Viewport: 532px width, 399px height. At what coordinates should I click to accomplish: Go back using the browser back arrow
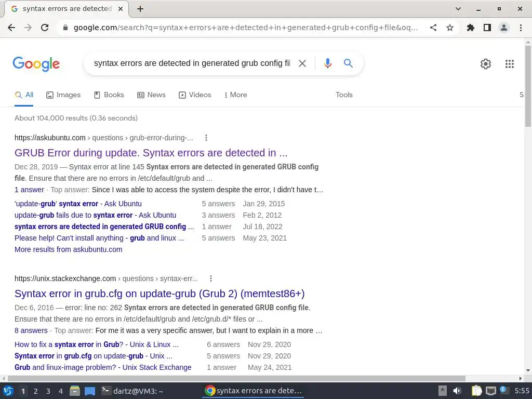[11, 28]
